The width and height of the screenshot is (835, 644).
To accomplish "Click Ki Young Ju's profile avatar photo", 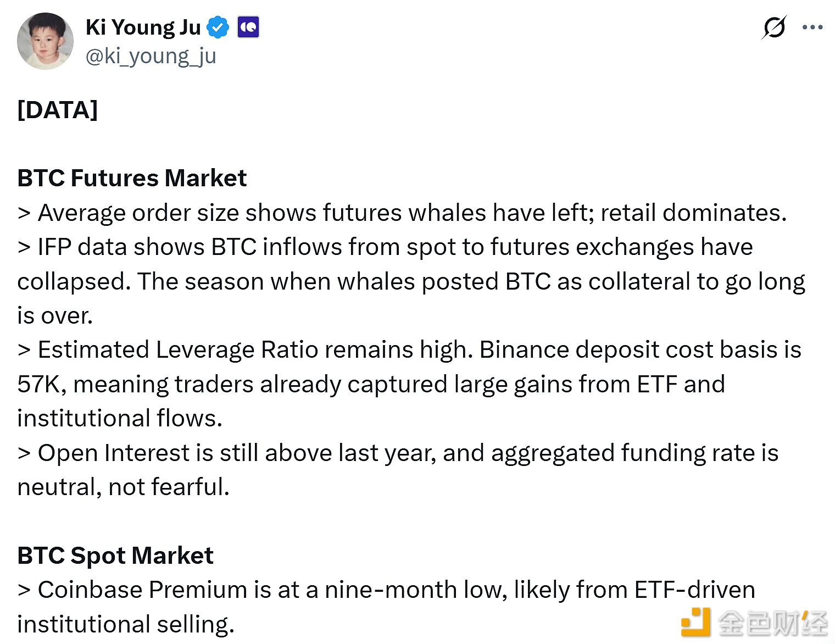I will click(45, 42).
